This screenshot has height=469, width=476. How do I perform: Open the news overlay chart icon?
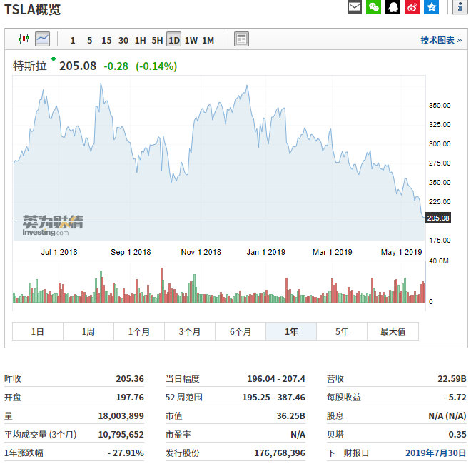tap(241, 39)
